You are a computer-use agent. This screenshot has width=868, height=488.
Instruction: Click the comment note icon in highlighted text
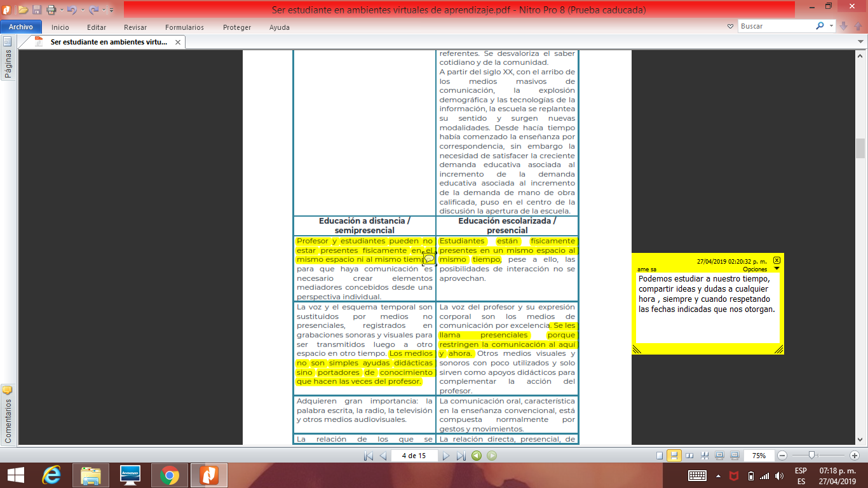[429, 259]
